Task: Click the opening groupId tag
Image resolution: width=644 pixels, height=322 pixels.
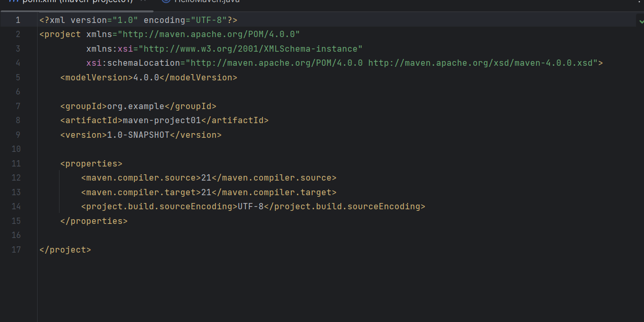Action: 84,106
